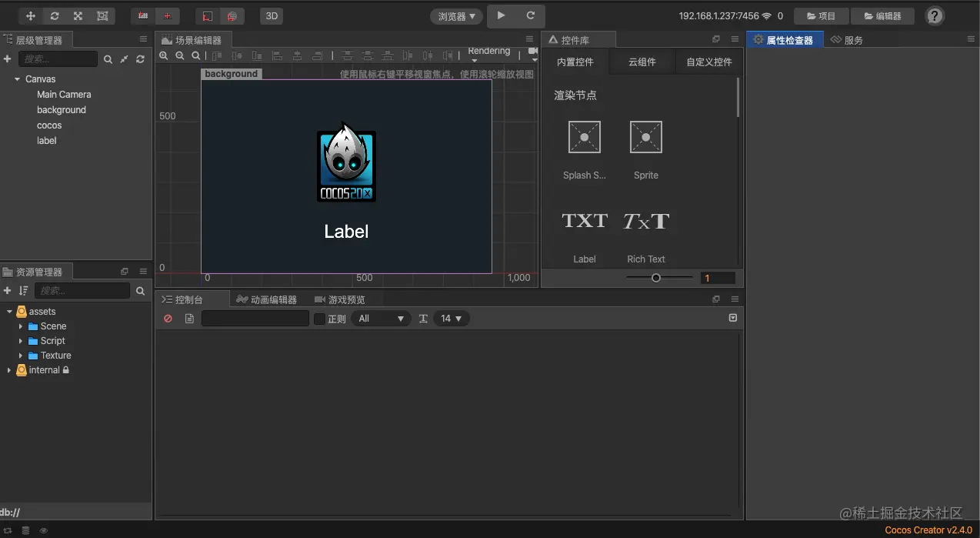980x538 pixels.
Task: Open the help question mark
Action: (x=935, y=16)
